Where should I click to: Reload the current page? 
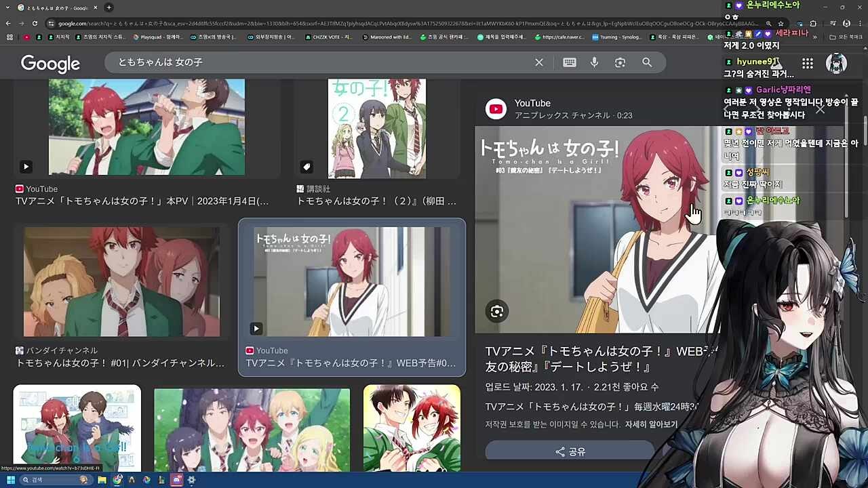pyautogui.click(x=35, y=23)
